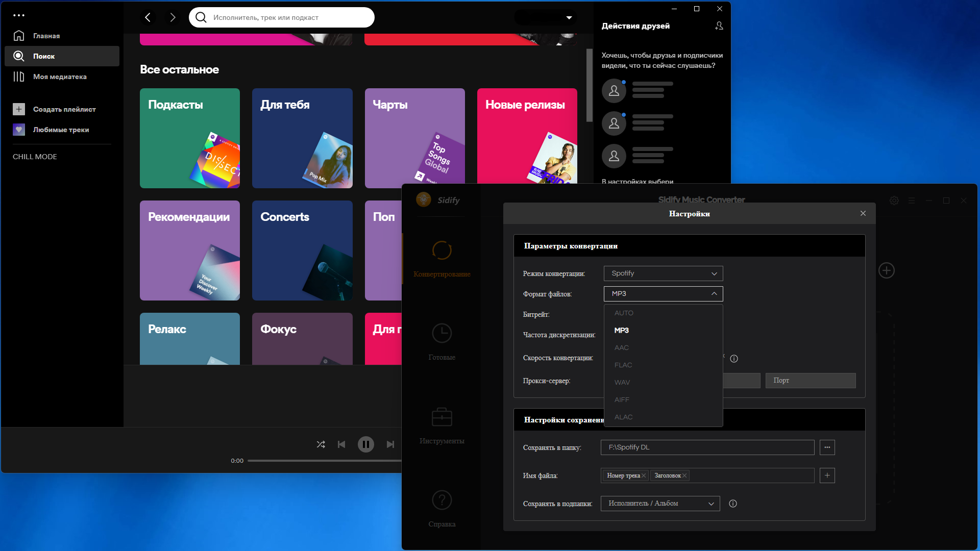This screenshot has width=980, height=551.
Task: Open the Чарты category card
Action: [414, 136]
